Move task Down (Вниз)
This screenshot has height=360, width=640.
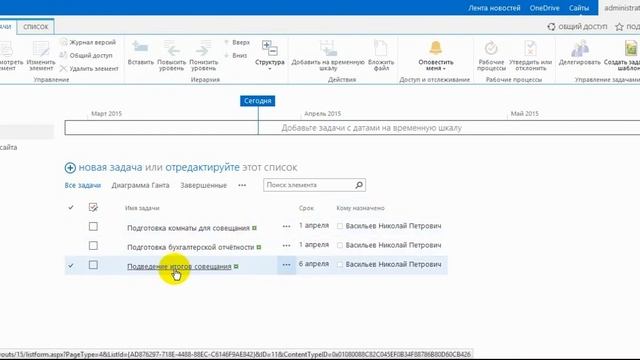click(236, 55)
